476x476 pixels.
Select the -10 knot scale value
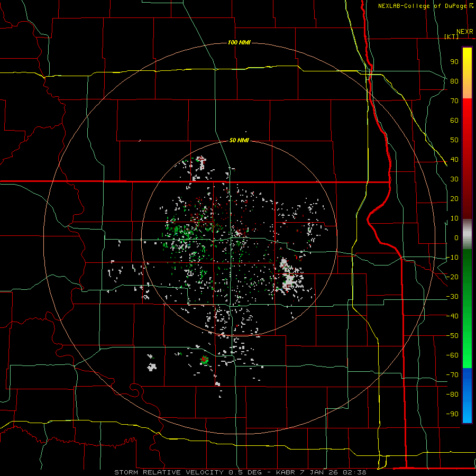(452, 258)
